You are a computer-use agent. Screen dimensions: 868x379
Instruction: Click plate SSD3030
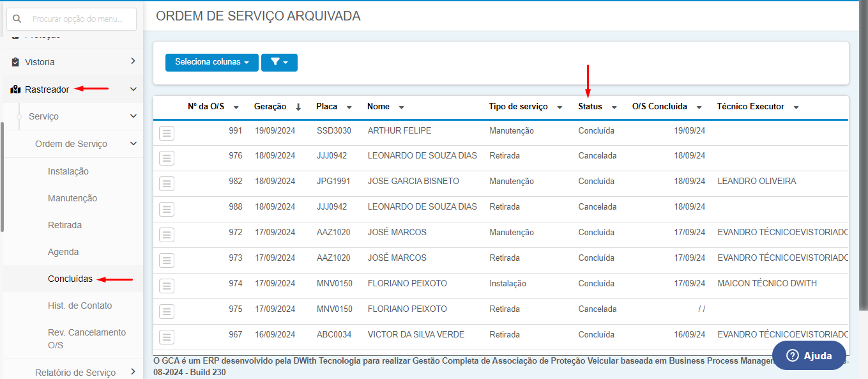tap(334, 130)
